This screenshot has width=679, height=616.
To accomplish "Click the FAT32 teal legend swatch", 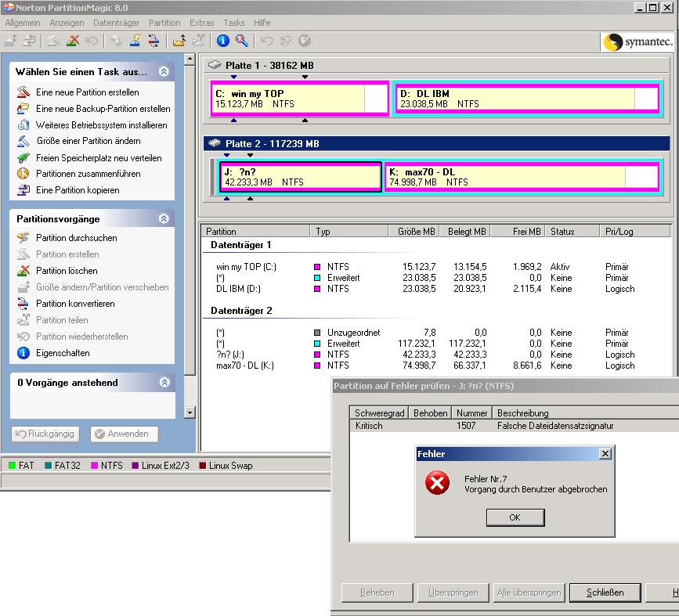I will tap(48, 466).
